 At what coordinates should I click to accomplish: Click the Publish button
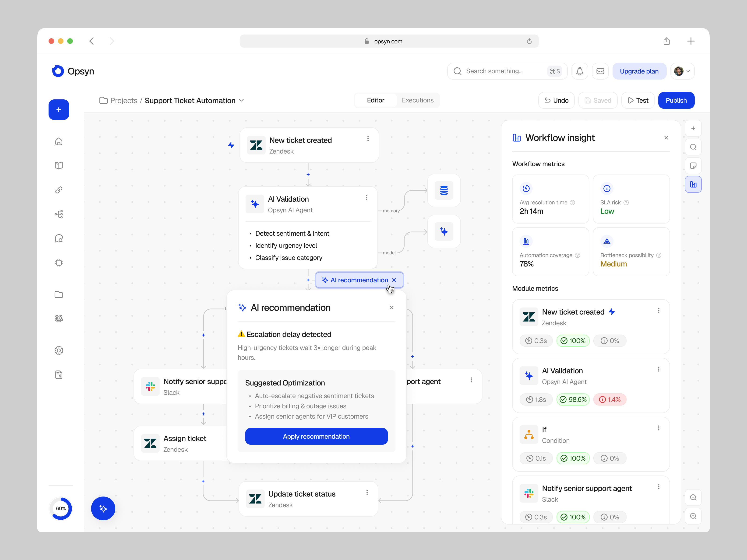(x=676, y=100)
